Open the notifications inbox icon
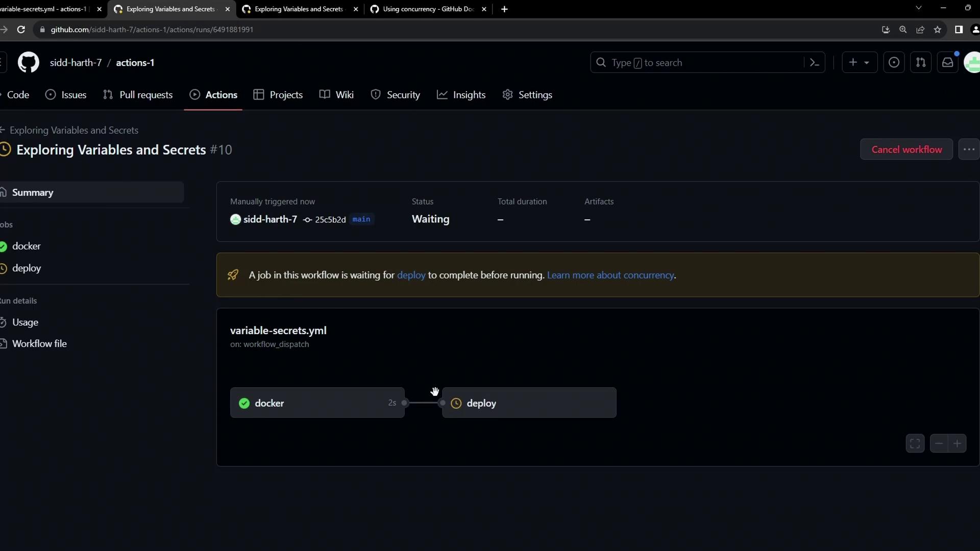 click(948, 63)
